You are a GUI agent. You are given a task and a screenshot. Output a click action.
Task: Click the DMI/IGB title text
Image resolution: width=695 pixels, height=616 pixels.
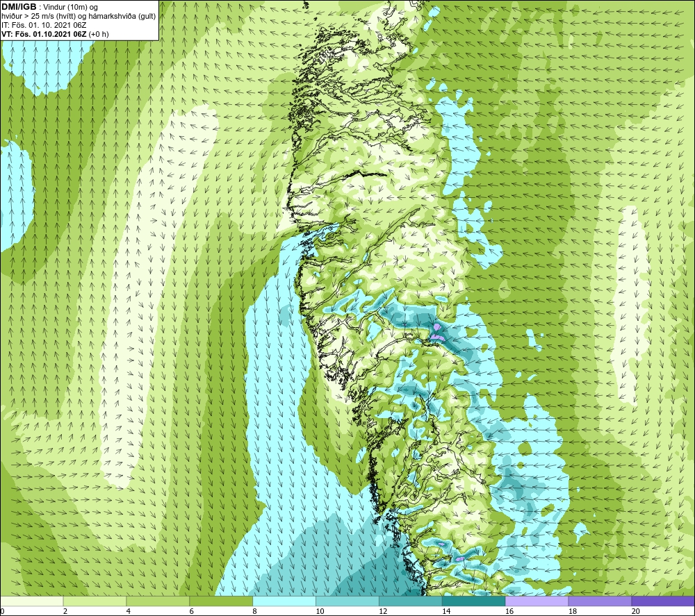pyautogui.click(x=19, y=7)
